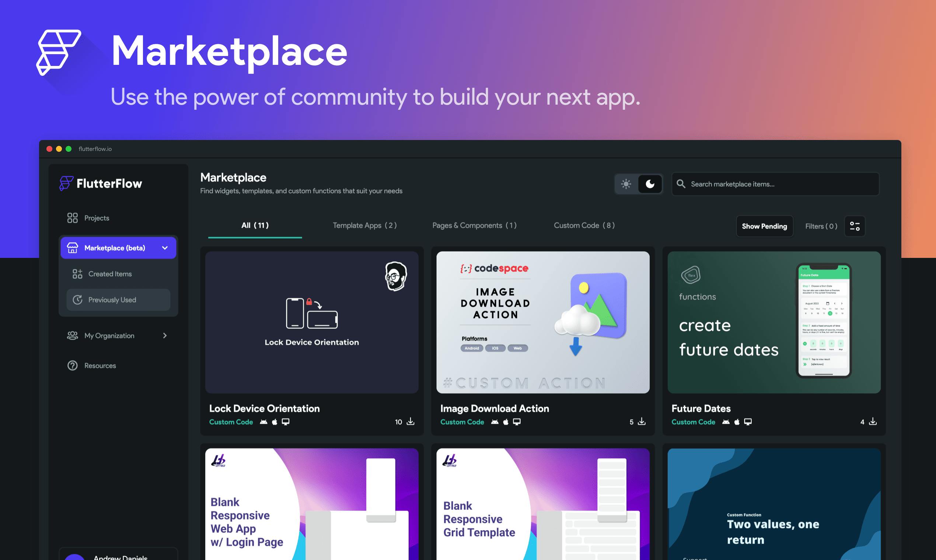Open the Image Download Action thumbnail

(x=543, y=322)
